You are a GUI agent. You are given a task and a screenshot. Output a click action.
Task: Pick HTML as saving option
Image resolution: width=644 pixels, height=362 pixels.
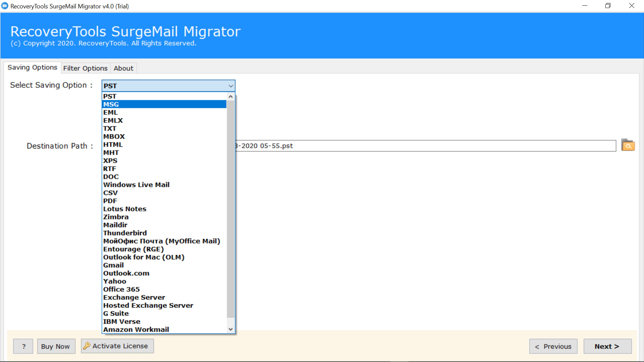coord(164,144)
